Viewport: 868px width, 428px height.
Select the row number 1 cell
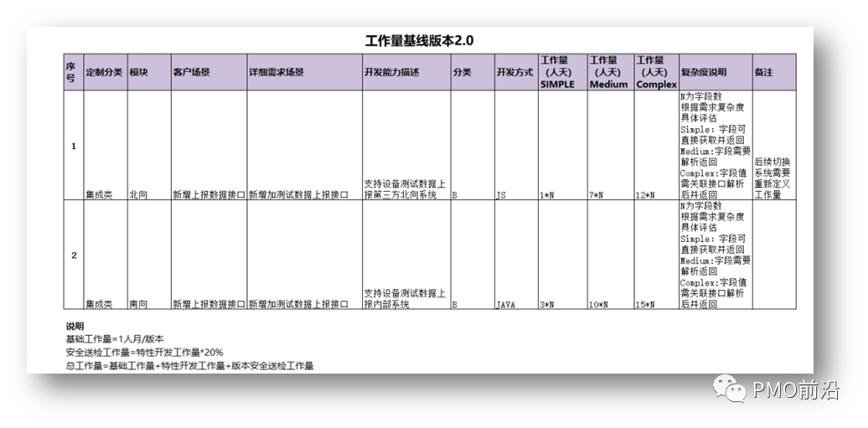click(x=74, y=146)
